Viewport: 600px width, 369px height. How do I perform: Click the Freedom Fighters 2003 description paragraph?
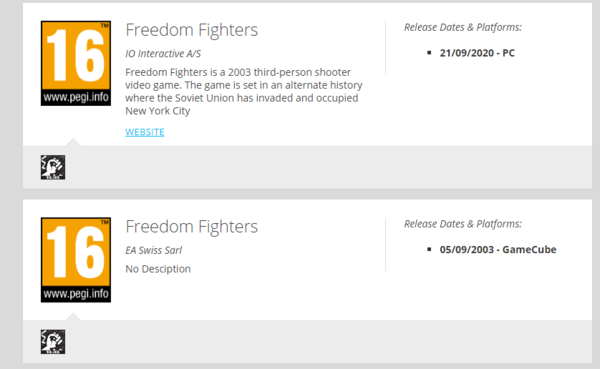(244, 91)
